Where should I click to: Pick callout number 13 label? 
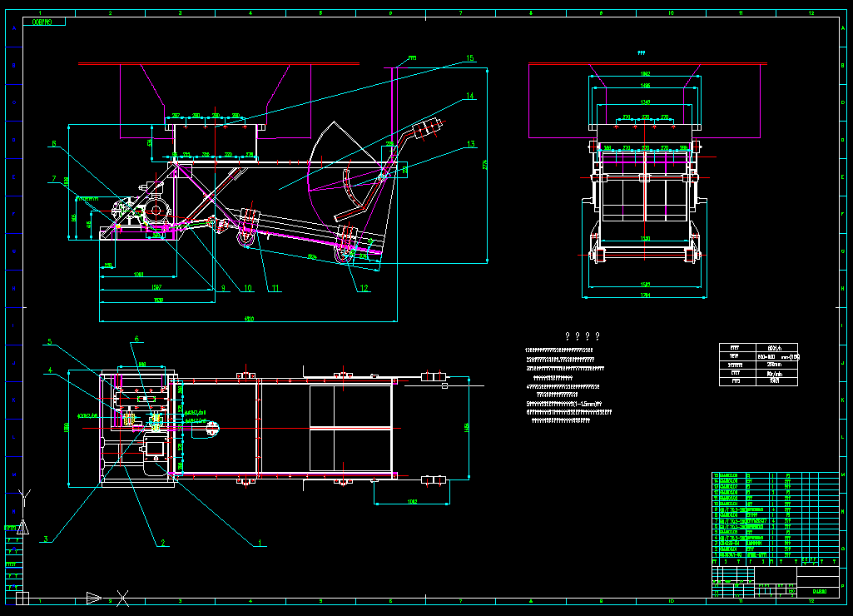471,144
